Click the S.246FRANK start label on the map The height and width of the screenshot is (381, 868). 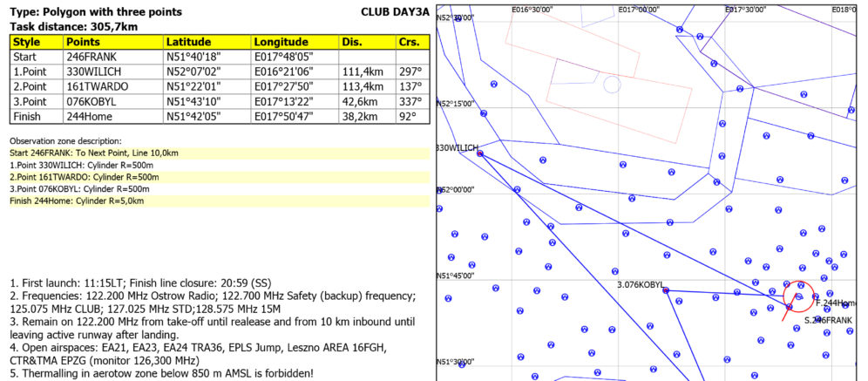pos(827,321)
